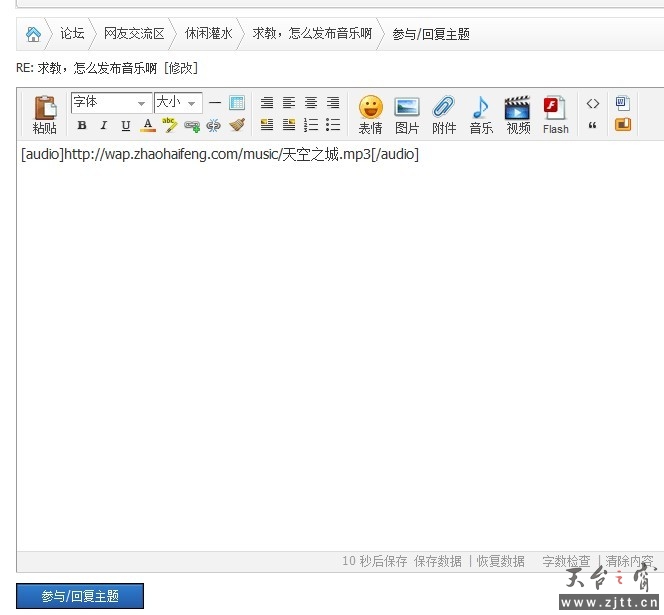Toggle bold formatting button

click(x=82, y=126)
